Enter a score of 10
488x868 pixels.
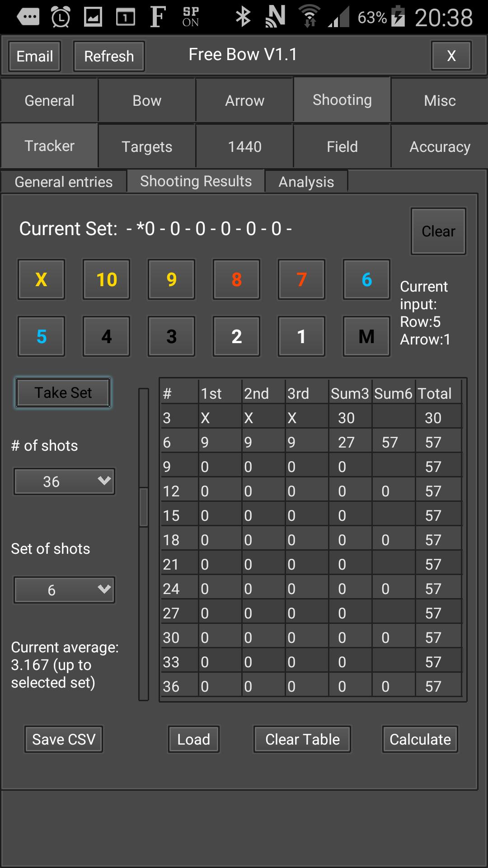click(106, 280)
